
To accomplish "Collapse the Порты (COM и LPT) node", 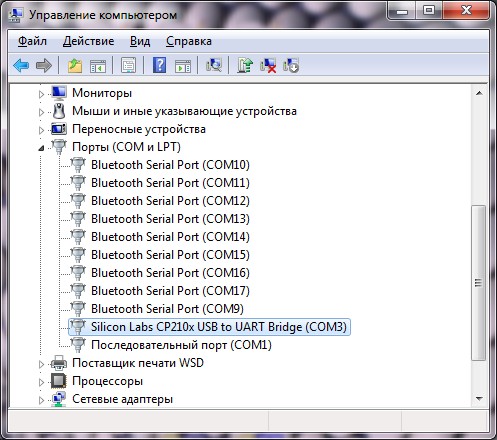I will pos(41,148).
